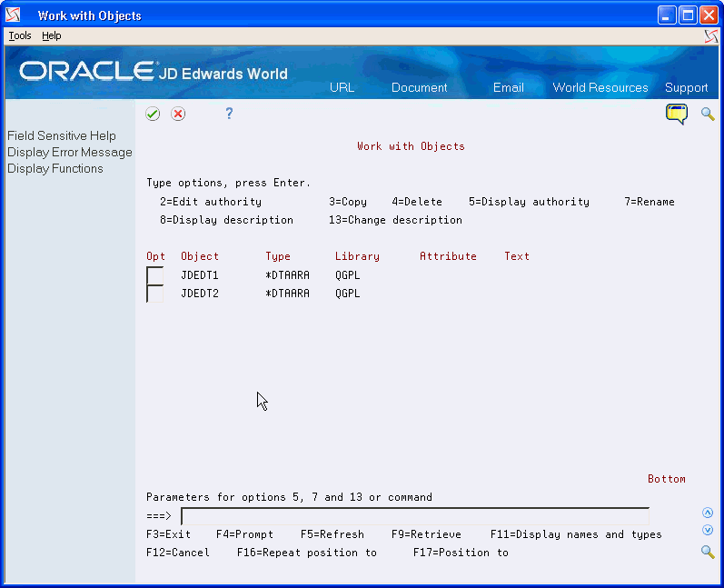Viewport: 724px width, 588px height.
Task: Click the Bottom indicator text
Action: point(666,479)
